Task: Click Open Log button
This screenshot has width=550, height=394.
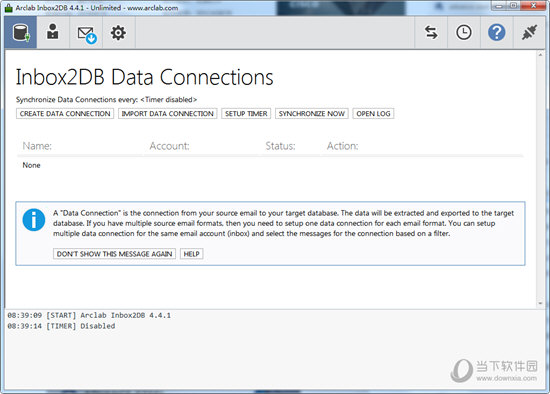Action: tap(373, 114)
